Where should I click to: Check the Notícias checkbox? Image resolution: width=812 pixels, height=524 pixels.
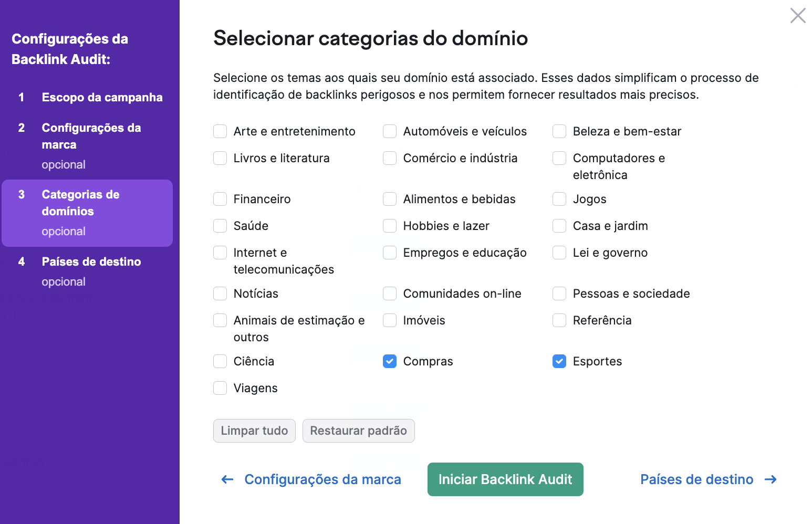[220, 294]
